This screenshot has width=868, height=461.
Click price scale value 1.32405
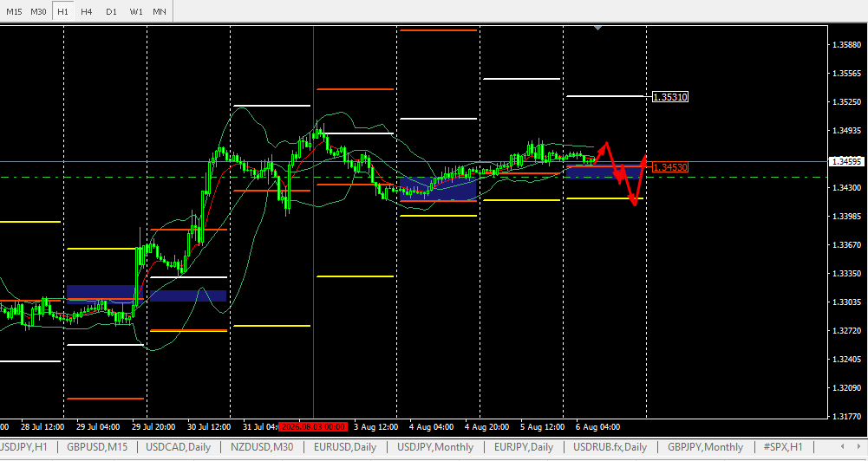[847, 359]
